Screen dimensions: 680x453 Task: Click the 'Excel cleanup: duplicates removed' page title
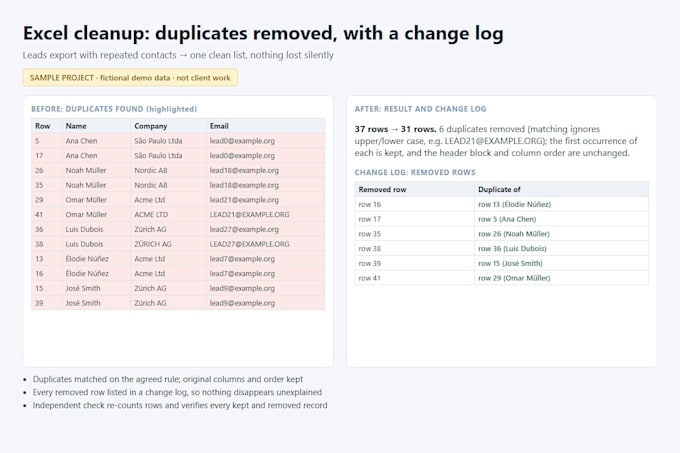(x=263, y=34)
